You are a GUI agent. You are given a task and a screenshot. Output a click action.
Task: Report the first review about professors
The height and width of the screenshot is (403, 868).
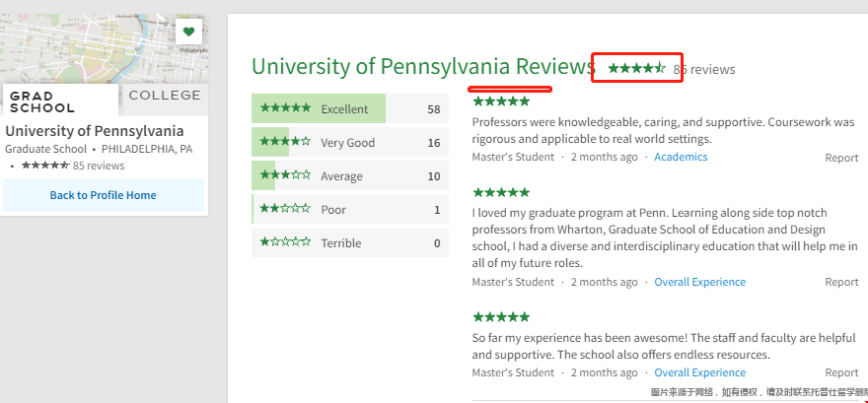841,158
